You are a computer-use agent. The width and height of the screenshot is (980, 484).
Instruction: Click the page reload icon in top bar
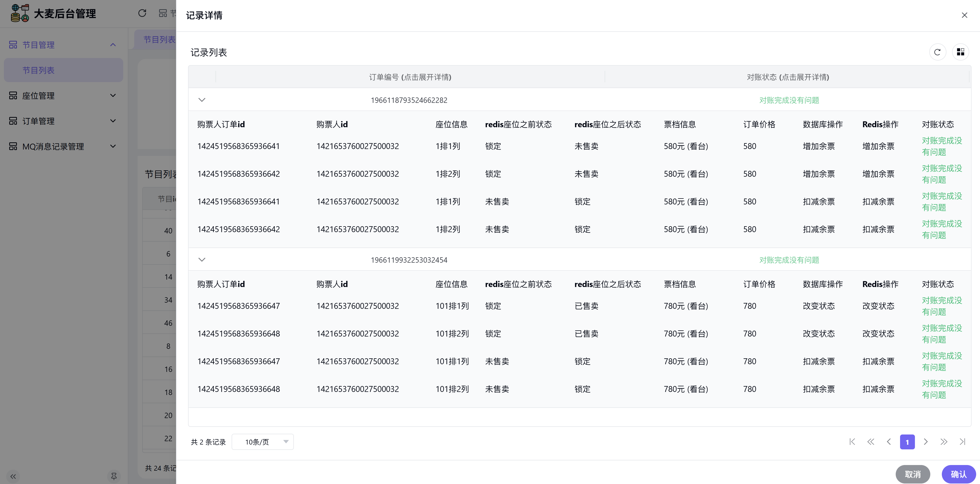coord(142,13)
